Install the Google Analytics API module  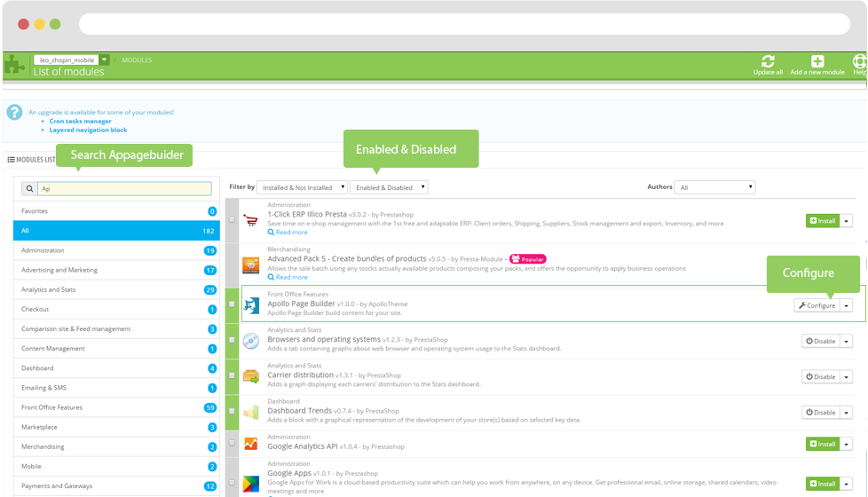(823, 444)
